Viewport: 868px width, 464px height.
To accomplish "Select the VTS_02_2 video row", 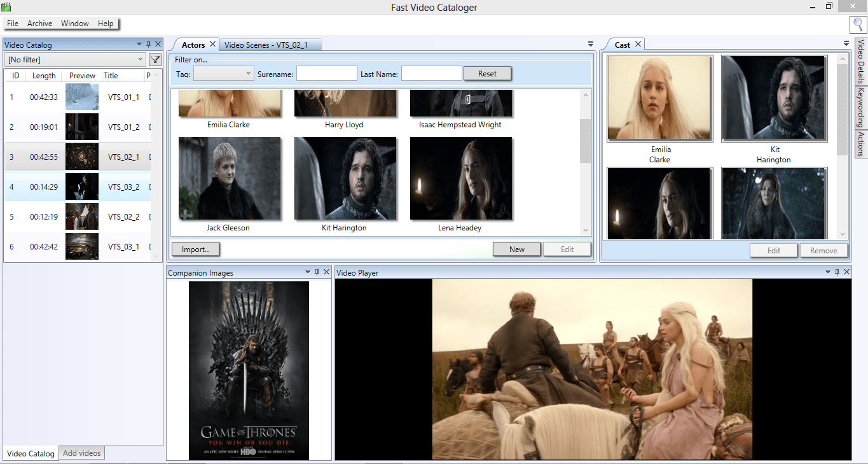I will (x=78, y=217).
